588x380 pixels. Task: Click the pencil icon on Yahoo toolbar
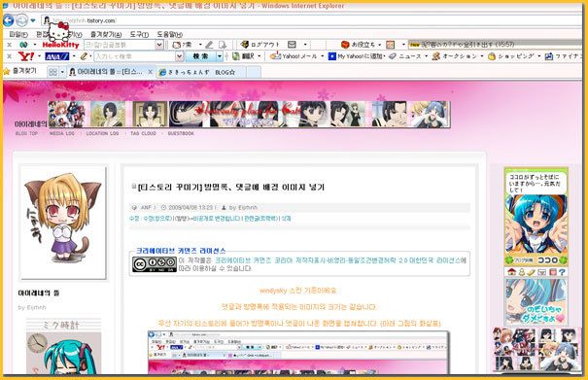point(84,56)
